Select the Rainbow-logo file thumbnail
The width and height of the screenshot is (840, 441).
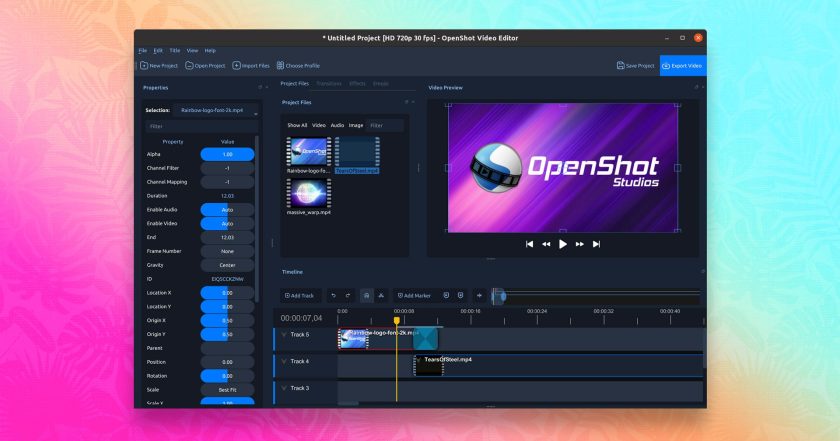[309, 152]
